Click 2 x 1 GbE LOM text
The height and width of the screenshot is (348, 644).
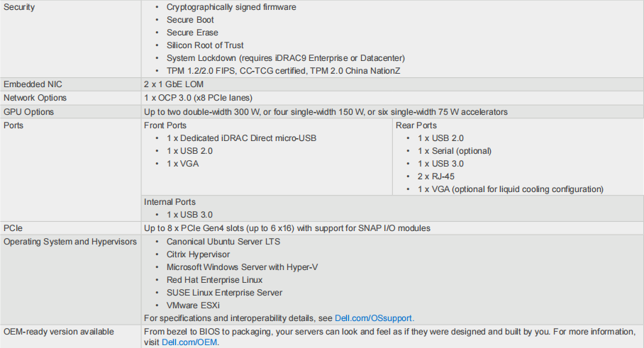tap(174, 84)
